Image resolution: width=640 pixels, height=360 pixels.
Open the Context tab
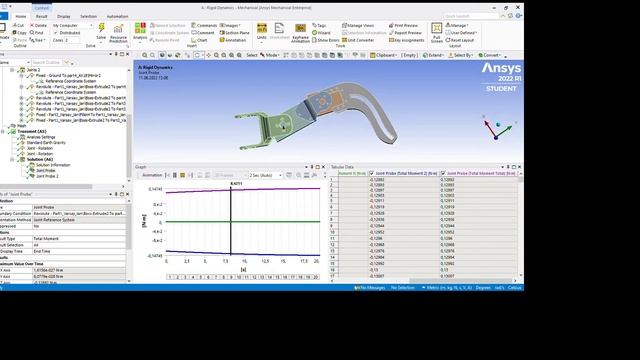(41, 8)
